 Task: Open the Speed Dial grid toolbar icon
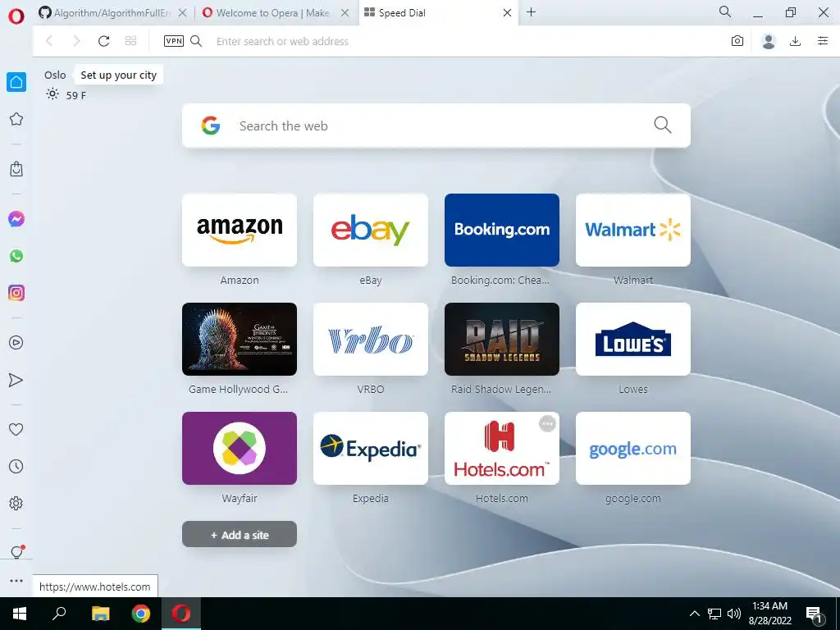tap(130, 41)
